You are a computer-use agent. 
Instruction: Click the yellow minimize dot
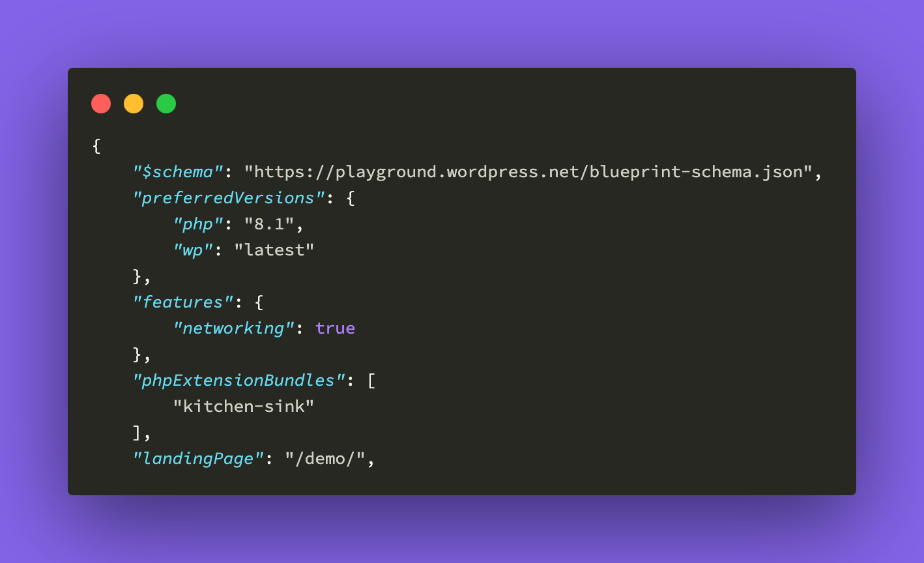point(134,104)
